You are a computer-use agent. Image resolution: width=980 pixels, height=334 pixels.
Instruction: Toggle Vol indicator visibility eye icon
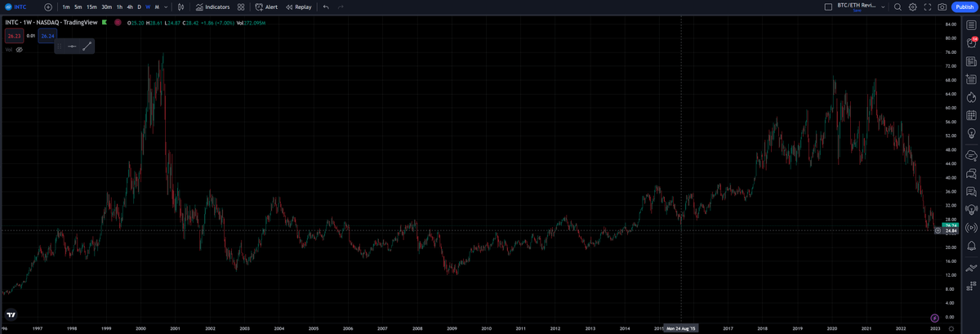pyautogui.click(x=19, y=50)
